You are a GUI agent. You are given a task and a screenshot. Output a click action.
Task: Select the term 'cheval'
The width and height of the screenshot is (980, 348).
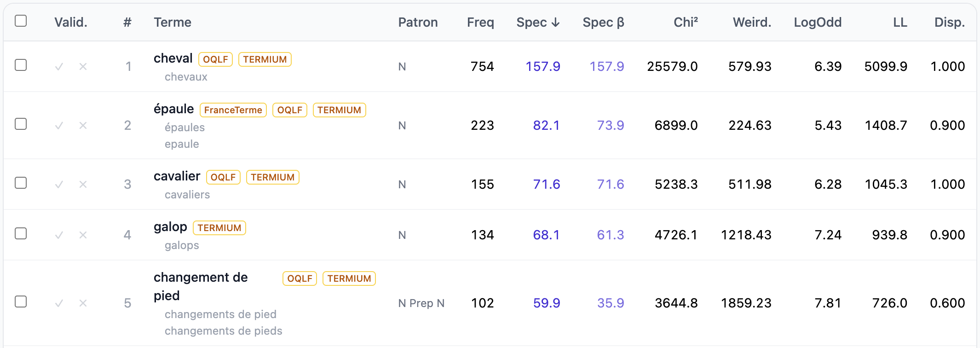(x=173, y=58)
